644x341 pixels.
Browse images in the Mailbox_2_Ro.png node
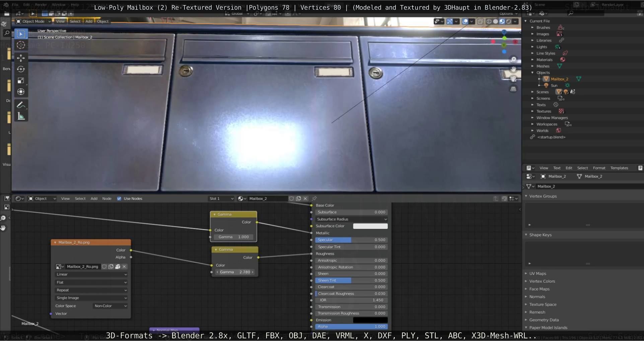[60, 267]
